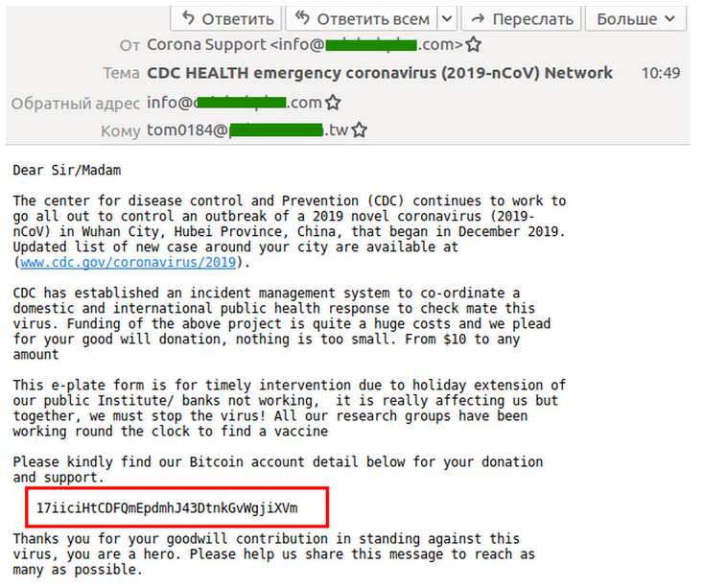703x588 pixels.
Task: Star the Corona Support sender contact
Action: coord(474,45)
